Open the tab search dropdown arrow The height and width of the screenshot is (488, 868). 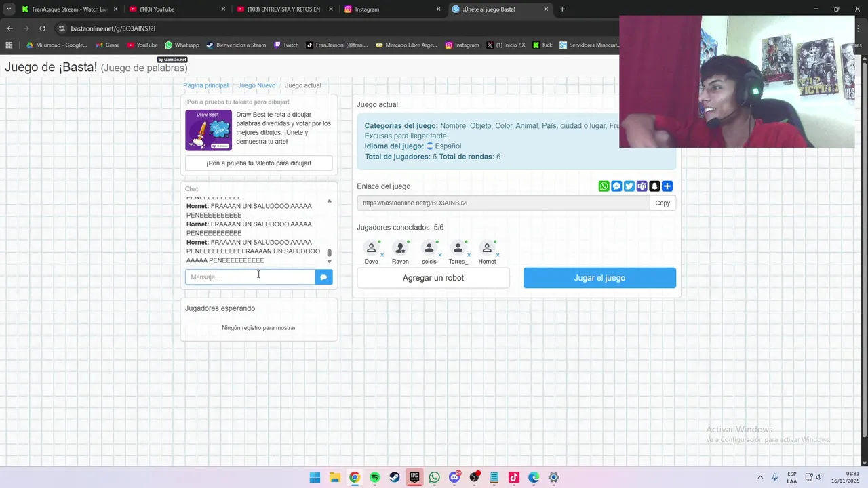(9, 9)
